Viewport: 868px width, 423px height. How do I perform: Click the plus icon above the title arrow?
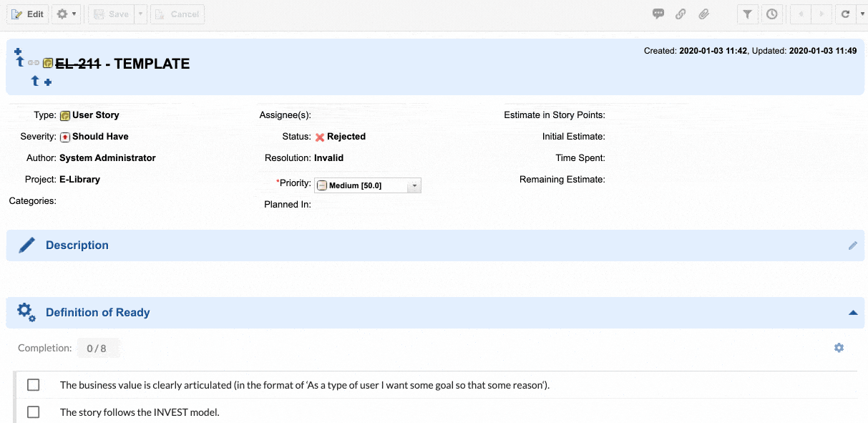[x=18, y=52]
